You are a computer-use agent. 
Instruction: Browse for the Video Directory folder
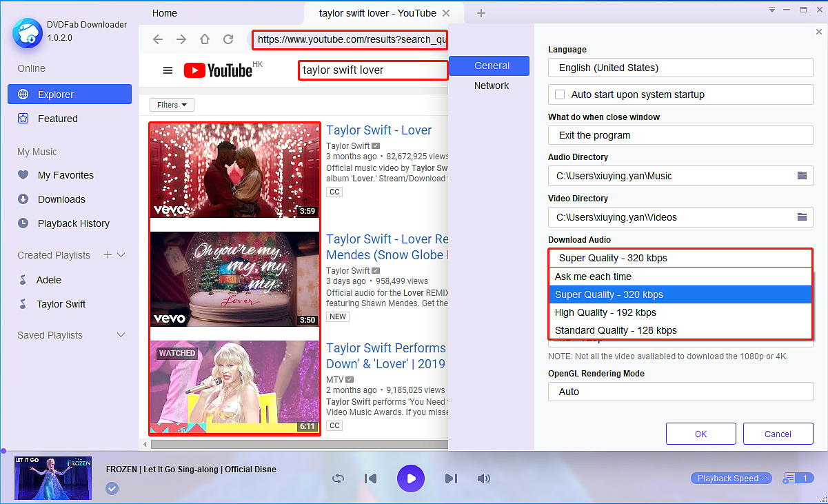pyautogui.click(x=802, y=217)
